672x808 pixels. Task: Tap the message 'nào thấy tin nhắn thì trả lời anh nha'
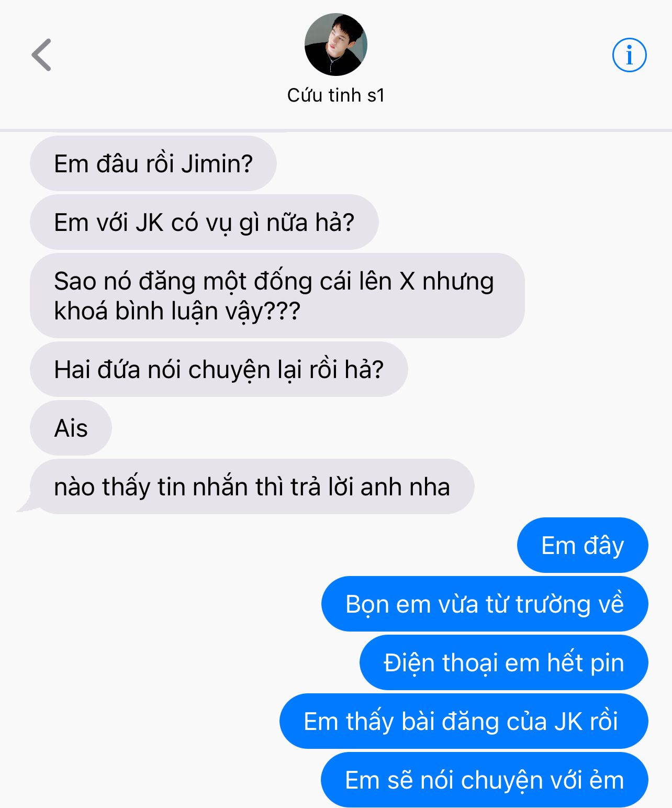[x=252, y=486]
